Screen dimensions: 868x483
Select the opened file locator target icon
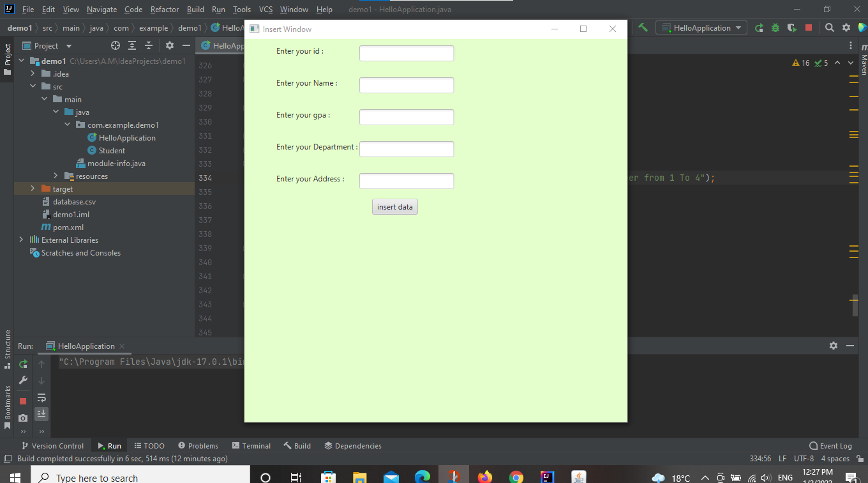[116, 45]
